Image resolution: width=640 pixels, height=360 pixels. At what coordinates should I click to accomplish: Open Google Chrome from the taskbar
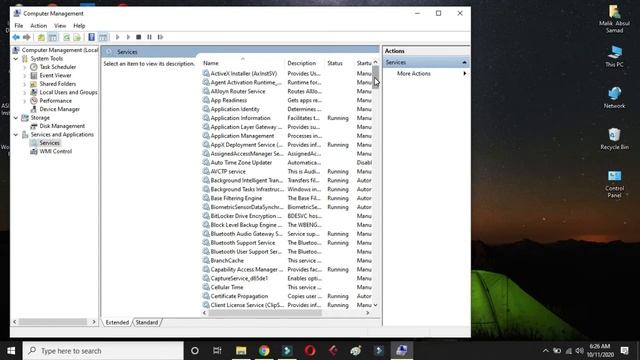264,351
